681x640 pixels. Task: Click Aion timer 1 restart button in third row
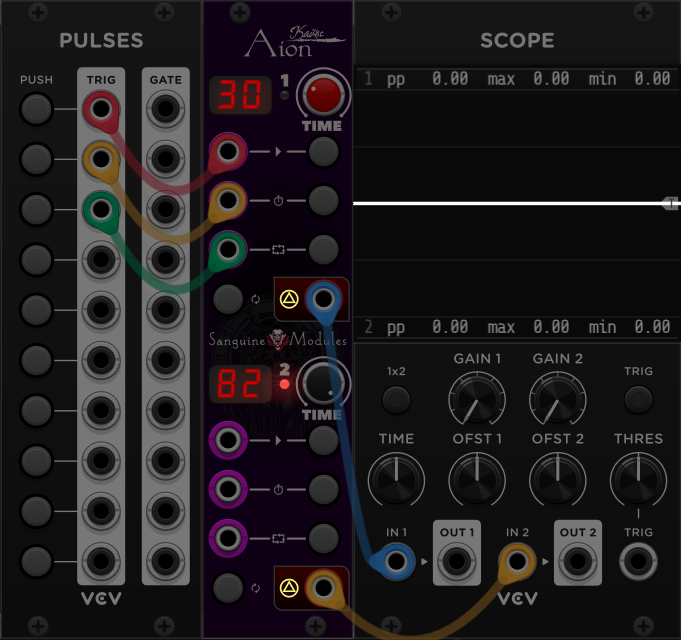(x=323, y=248)
